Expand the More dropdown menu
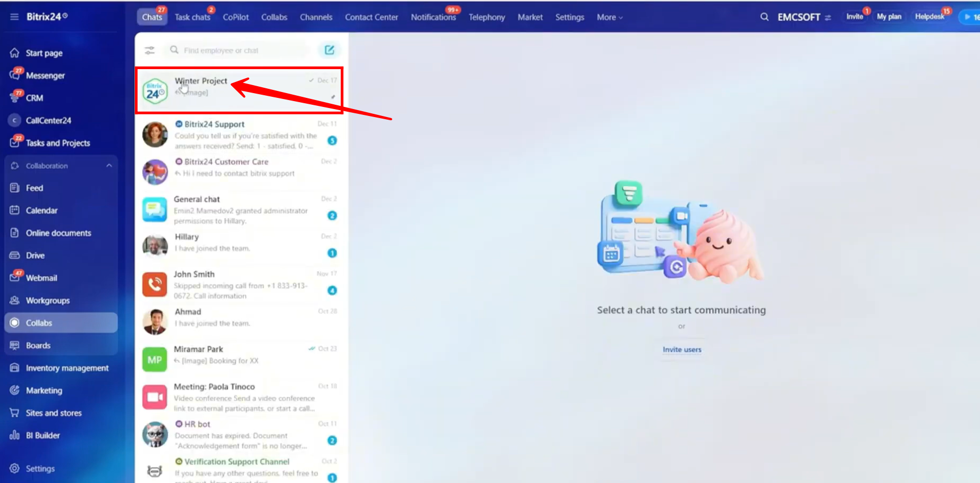Screen dimensions: 980x483 click(610, 17)
